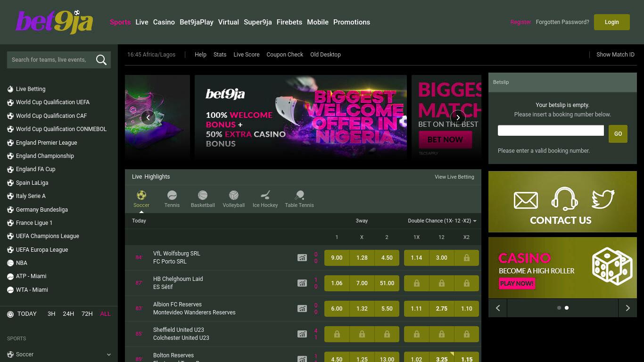This screenshot has height=362, width=644.
Task: Show next side advert with right arrow
Action: [627, 308]
